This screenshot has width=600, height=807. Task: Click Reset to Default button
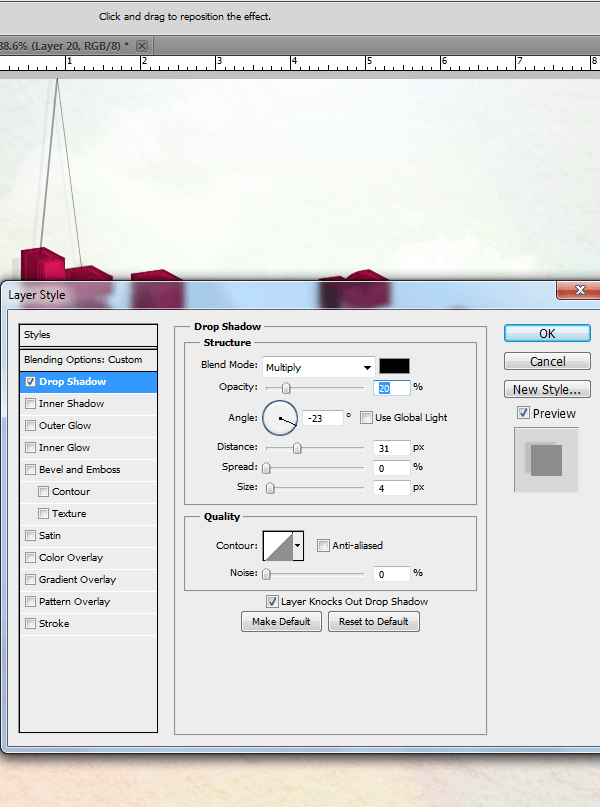pyautogui.click(x=374, y=621)
